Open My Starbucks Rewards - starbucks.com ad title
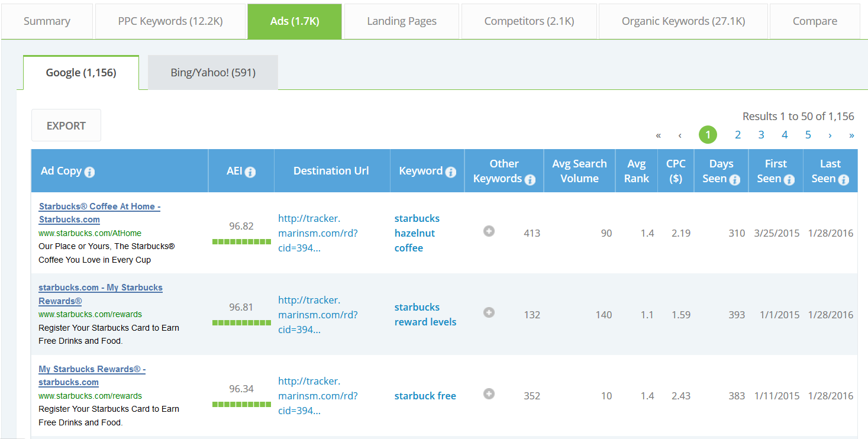 (92, 376)
